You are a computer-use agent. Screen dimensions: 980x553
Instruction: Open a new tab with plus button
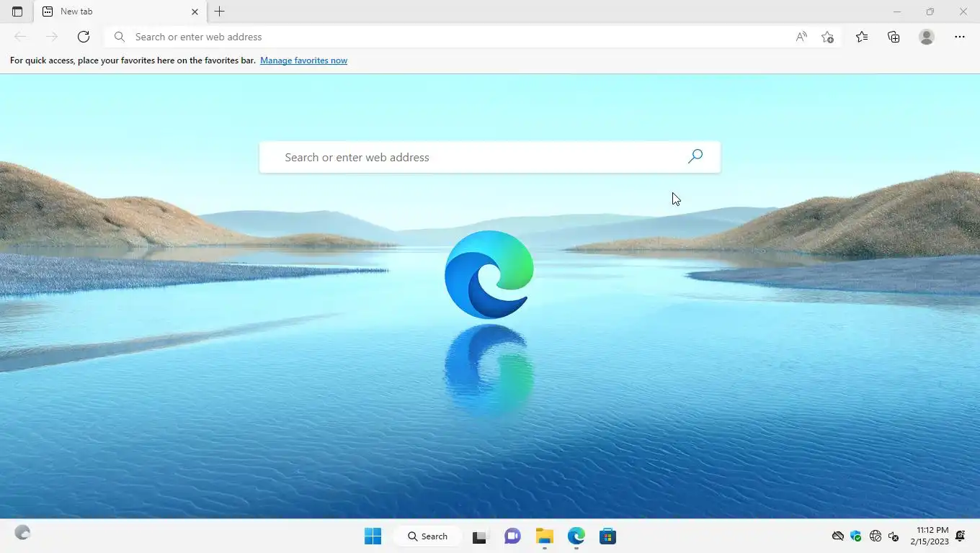(x=220, y=12)
